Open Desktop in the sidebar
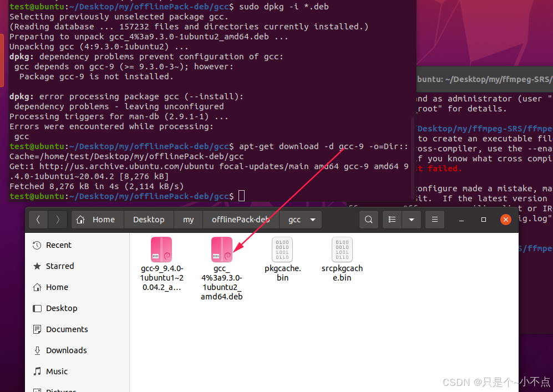 (x=78, y=308)
